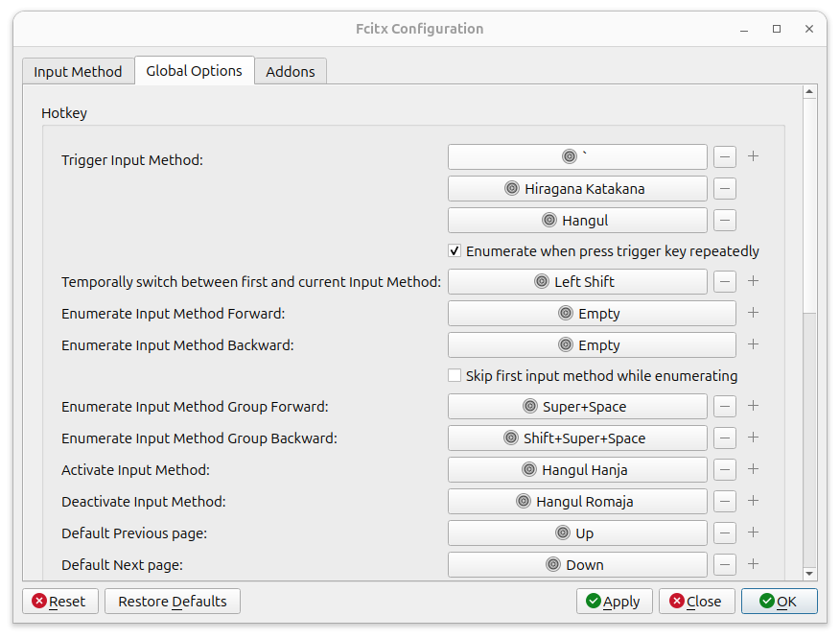This screenshot has height=639, width=840.
Task: Remove the Super+Space hotkey
Action: pyautogui.click(x=724, y=407)
